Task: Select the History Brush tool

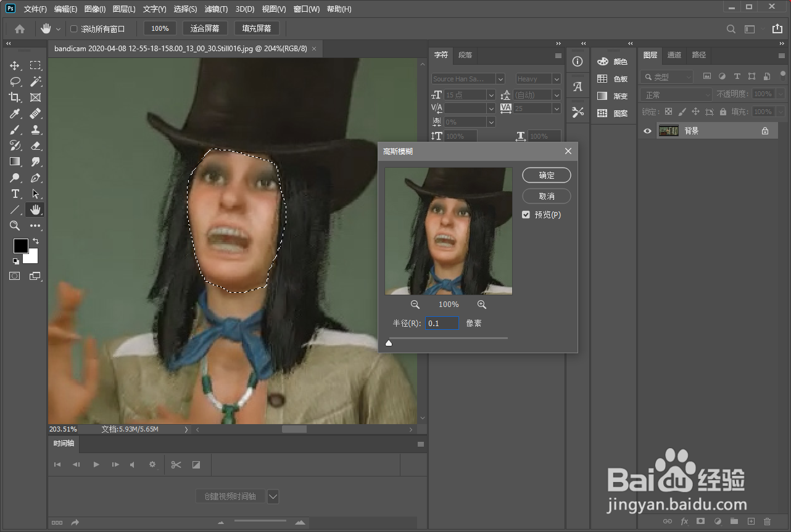Action: (x=15, y=145)
